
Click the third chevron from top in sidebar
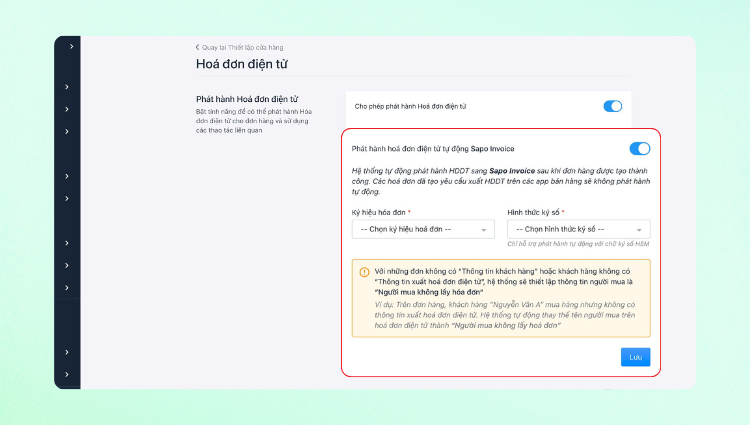click(x=67, y=107)
